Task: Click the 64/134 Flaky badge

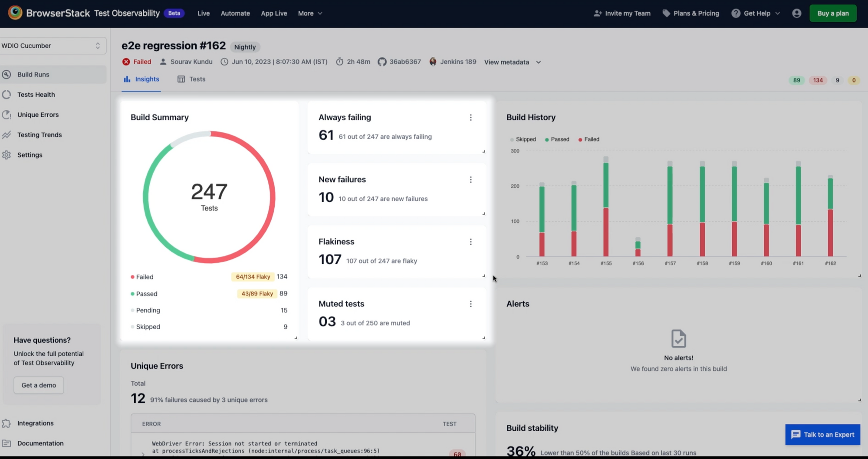Action: [253, 277]
